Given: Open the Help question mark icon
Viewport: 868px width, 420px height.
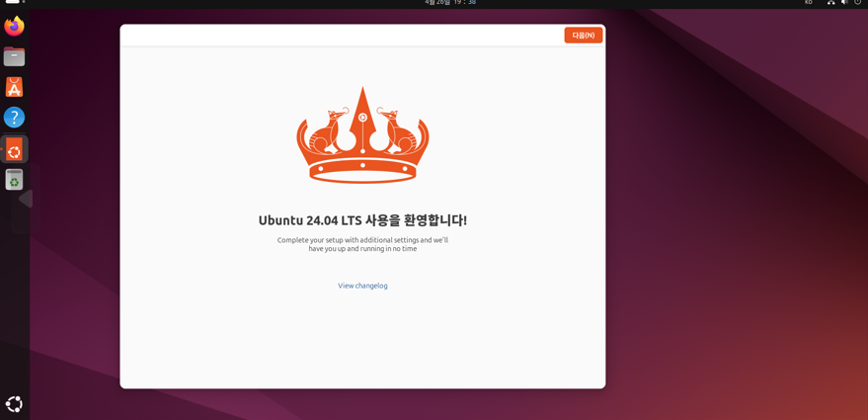Looking at the screenshot, I should [x=15, y=118].
